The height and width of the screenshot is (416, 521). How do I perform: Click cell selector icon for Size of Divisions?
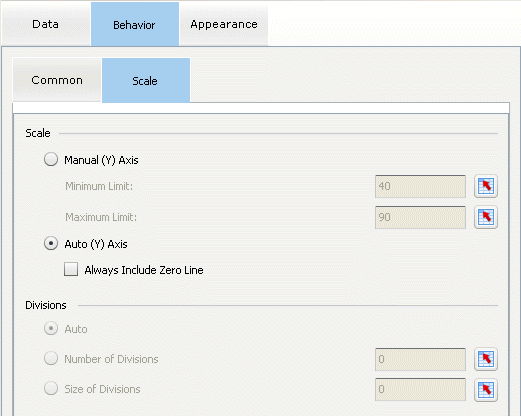tap(486, 389)
